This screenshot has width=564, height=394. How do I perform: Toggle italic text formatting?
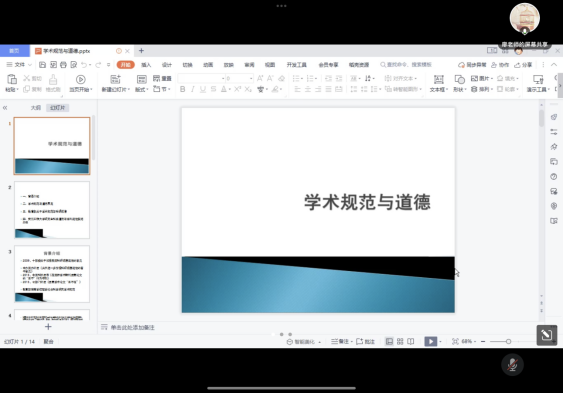[192, 89]
